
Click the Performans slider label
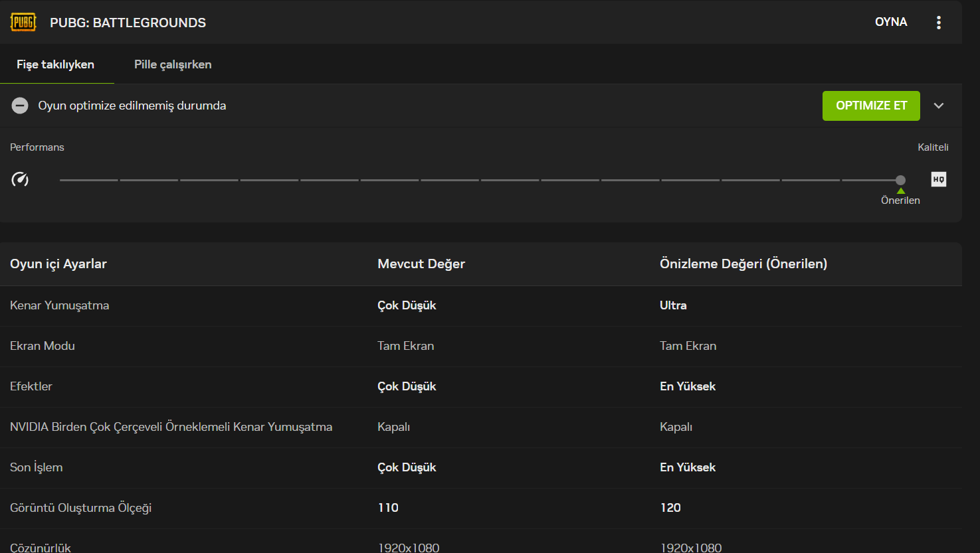click(x=37, y=147)
